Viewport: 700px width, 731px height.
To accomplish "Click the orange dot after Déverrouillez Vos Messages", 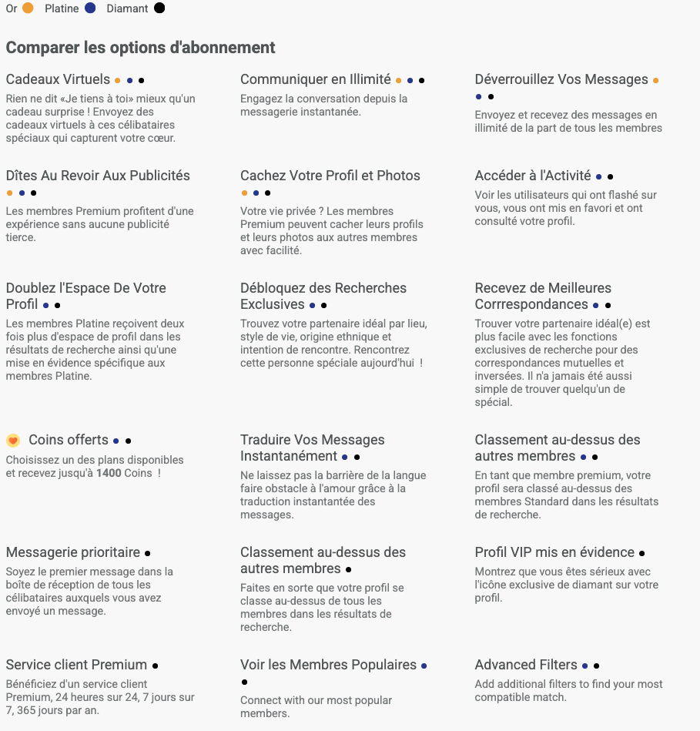I will [x=655, y=80].
